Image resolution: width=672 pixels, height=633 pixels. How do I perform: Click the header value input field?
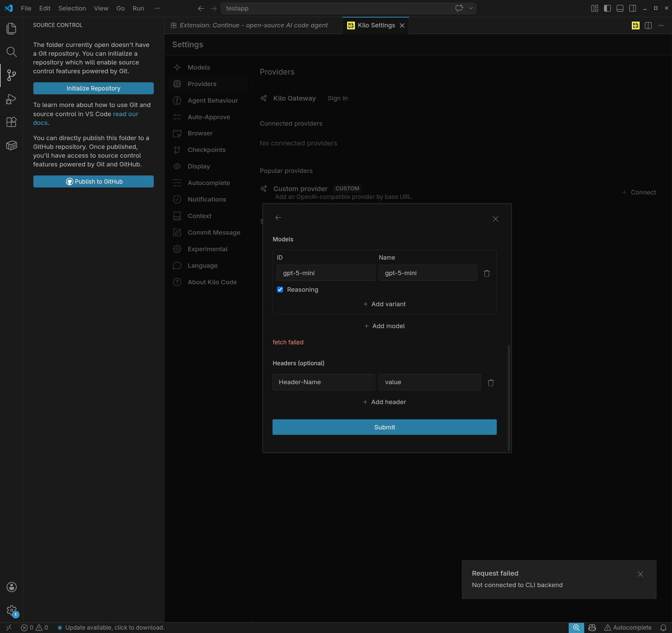(x=430, y=382)
